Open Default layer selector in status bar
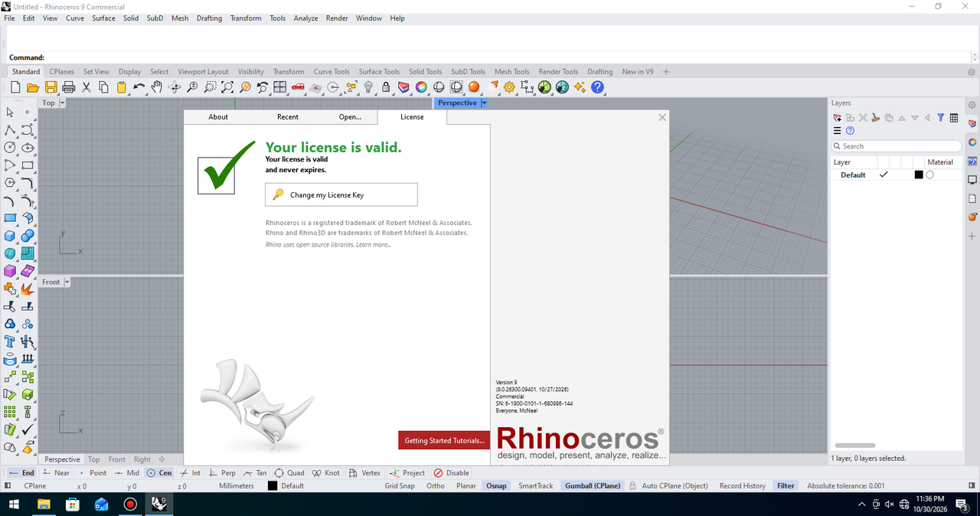 [292, 485]
